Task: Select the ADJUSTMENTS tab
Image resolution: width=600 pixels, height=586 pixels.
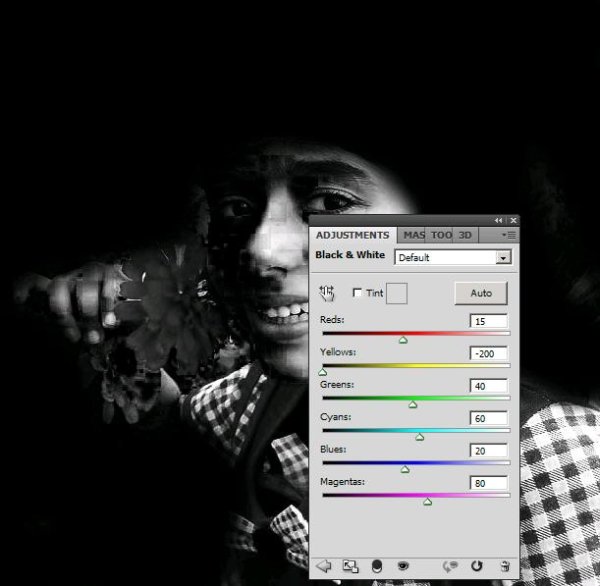Action: point(352,235)
